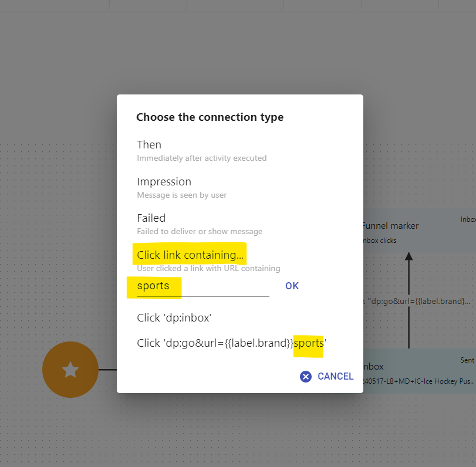Viewport: 476px width, 467px height.
Task: Select the 'Impression' connection type
Action: (164, 182)
